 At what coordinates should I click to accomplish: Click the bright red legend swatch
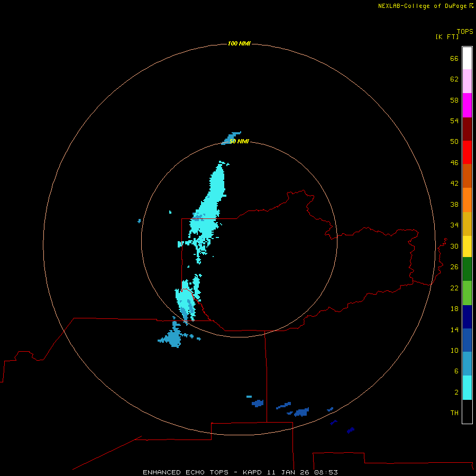tap(467, 152)
